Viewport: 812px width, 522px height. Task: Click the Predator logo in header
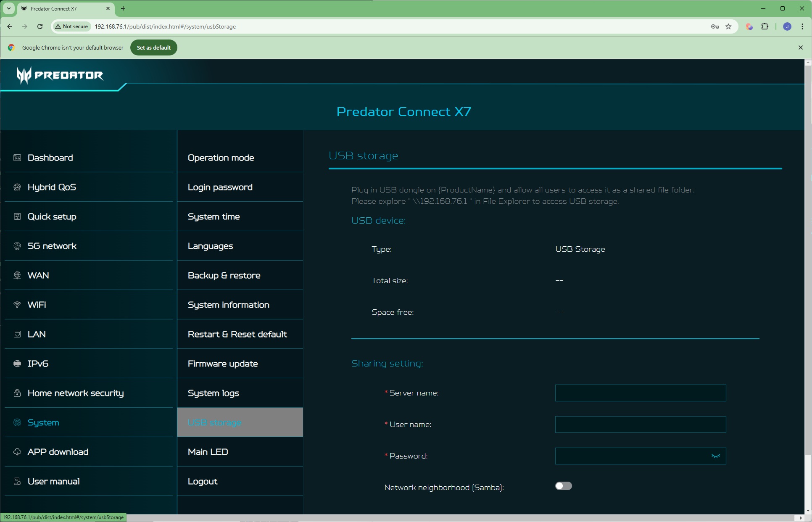pos(60,75)
